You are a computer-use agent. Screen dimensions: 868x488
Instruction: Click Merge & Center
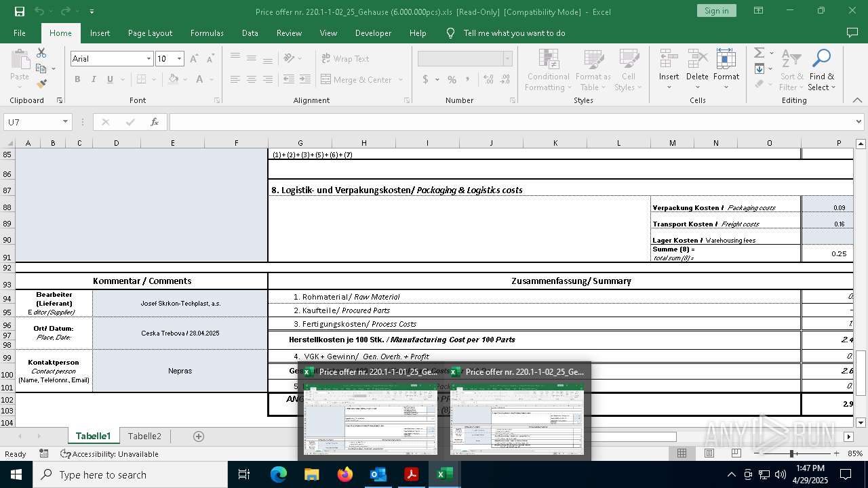click(357, 79)
